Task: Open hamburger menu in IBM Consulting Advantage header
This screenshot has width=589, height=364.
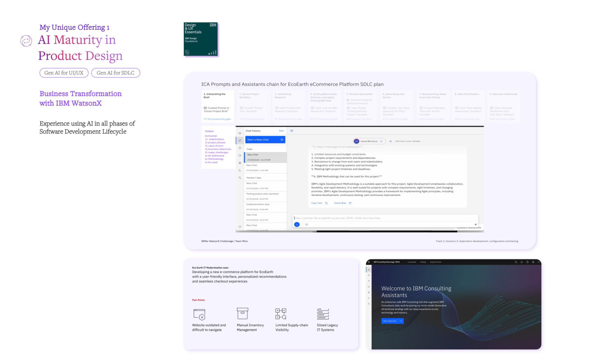Action: click(x=369, y=262)
